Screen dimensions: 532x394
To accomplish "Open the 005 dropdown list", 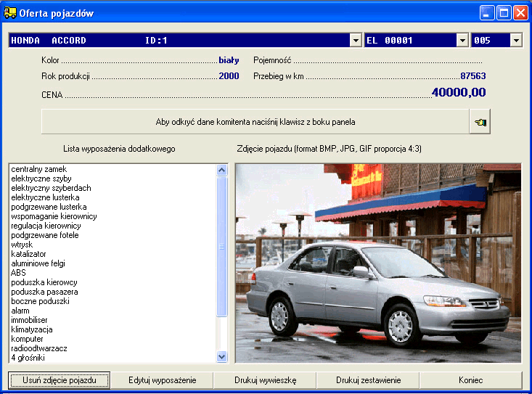I will coord(516,41).
